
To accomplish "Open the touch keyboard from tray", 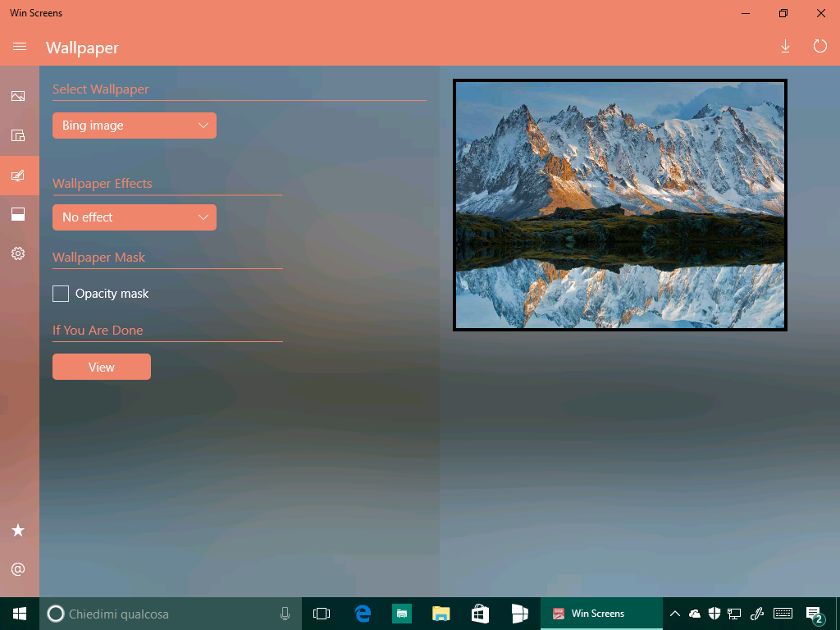I will [783, 614].
